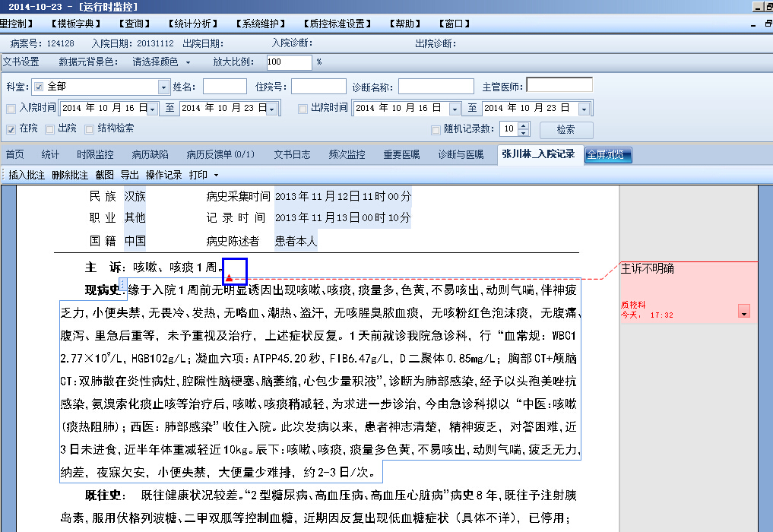Select the 主诉不明确 annotation comment
The height and width of the screenshot is (532, 773).
click(647, 269)
